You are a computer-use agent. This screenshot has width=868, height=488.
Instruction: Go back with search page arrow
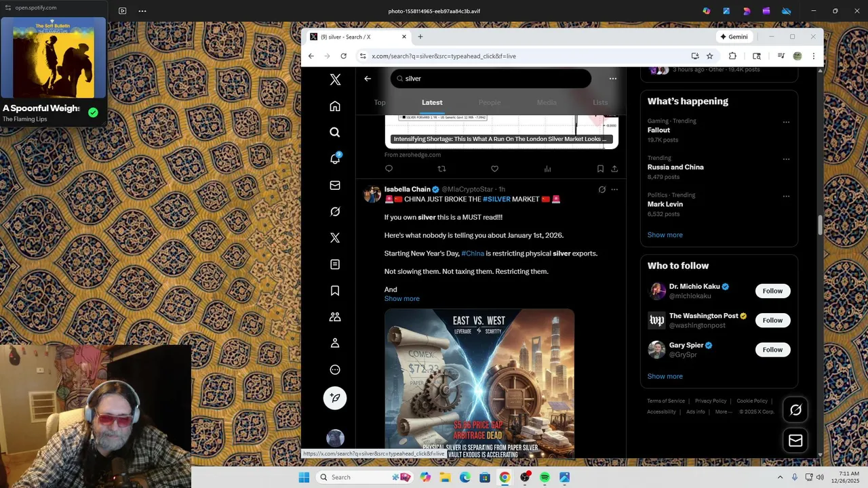(368, 79)
